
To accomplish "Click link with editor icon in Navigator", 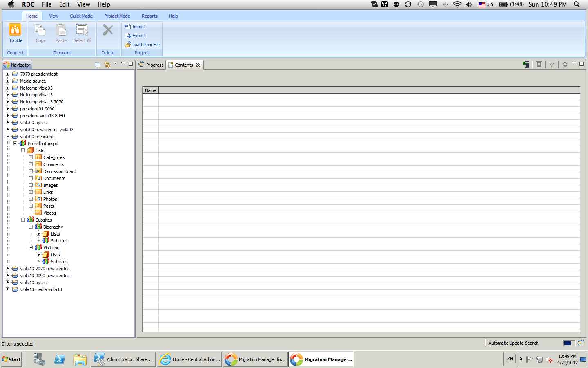I will coord(107,65).
